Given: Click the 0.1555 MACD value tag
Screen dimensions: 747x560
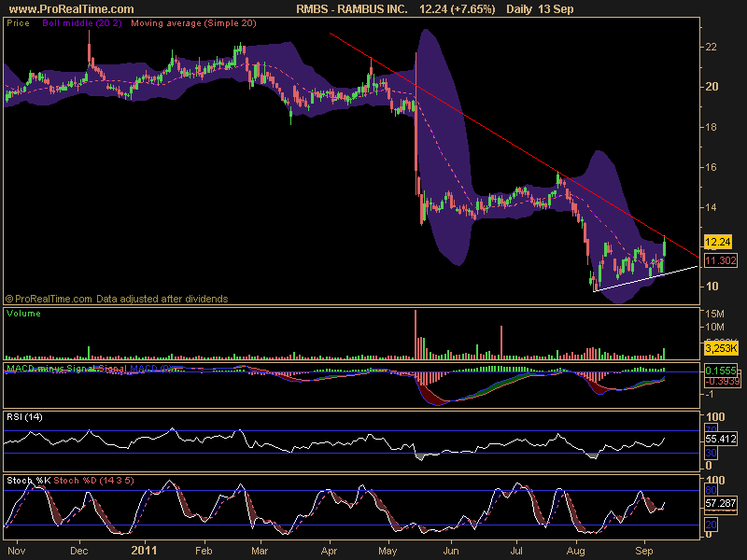Looking at the screenshot, I should (x=721, y=371).
